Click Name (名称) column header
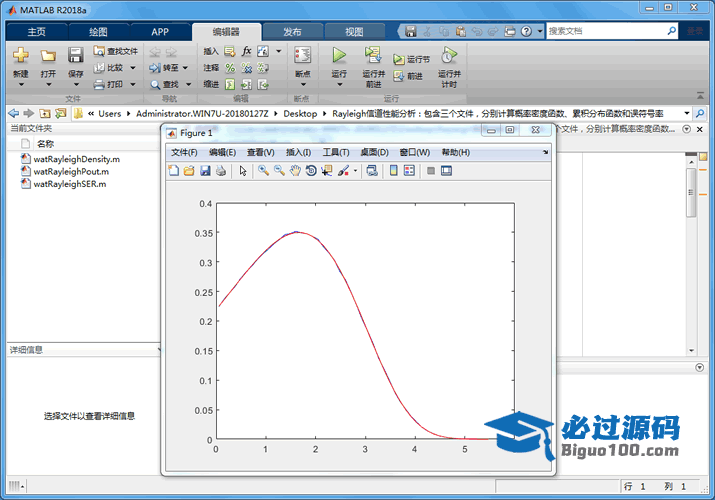This screenshot has width=715, height=500. pos(45,144)
